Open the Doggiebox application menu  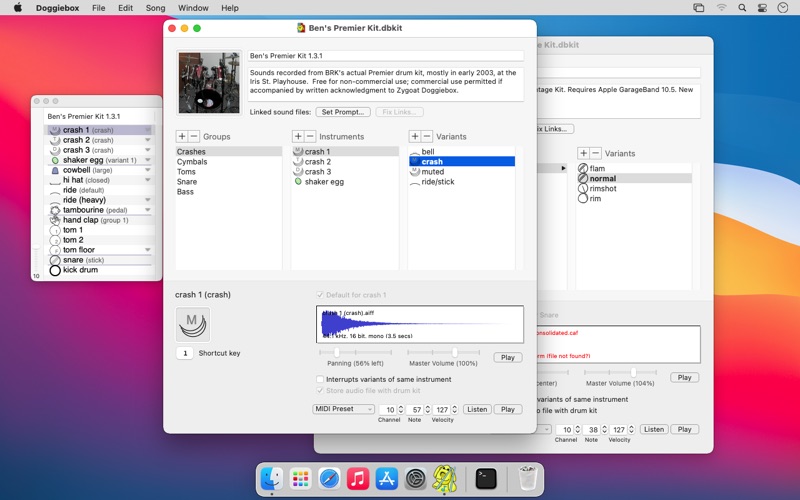(x=57, y=8)
